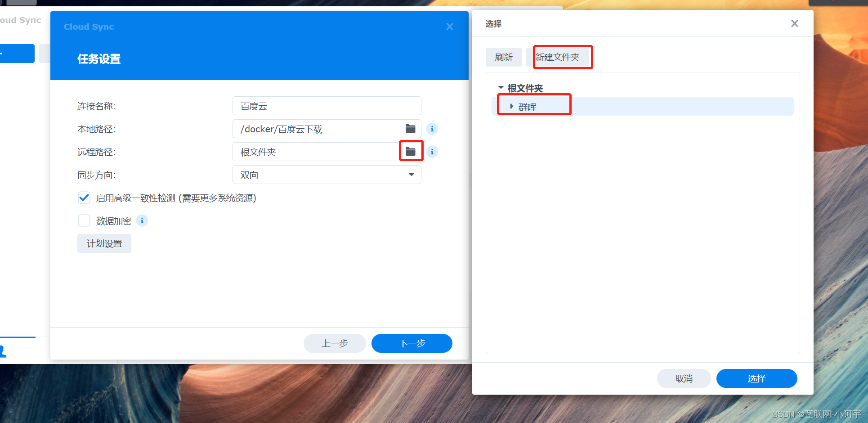
Task: Open folder browser for remote path
Action: 411,152
